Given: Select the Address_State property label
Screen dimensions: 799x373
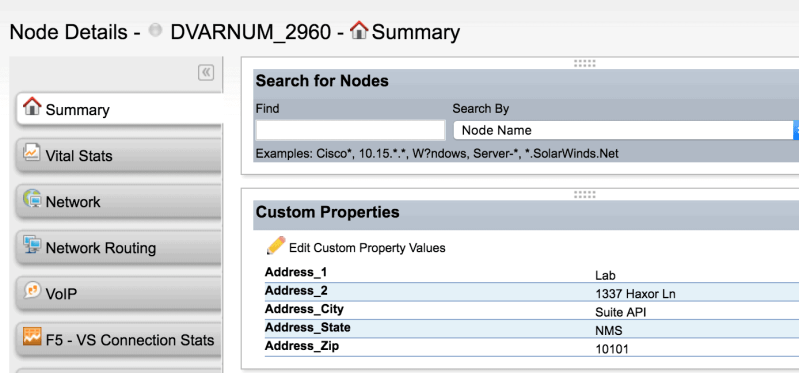Looking at the screenshot, I should click(x=307, y=327).
